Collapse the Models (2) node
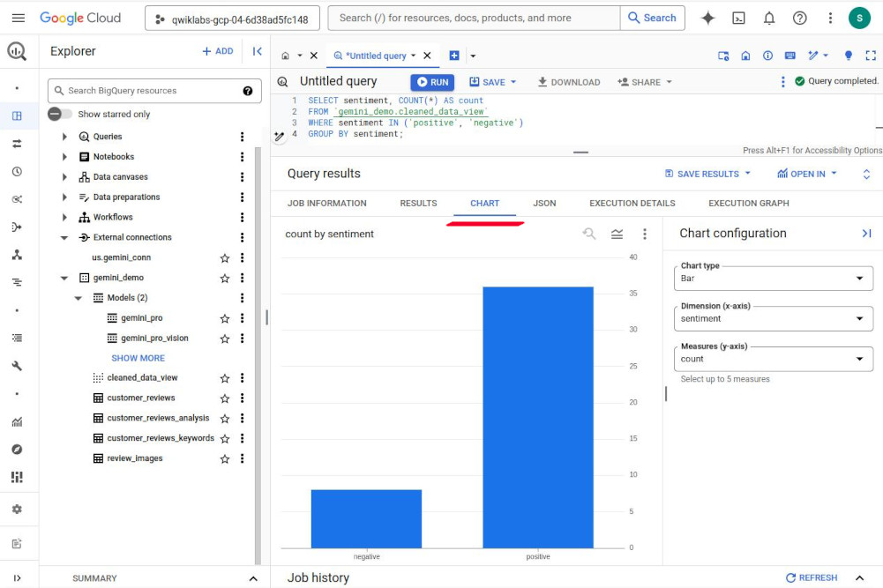Image resolution: width=883 pixels, height=588 pixels. [x=79, y=298]
